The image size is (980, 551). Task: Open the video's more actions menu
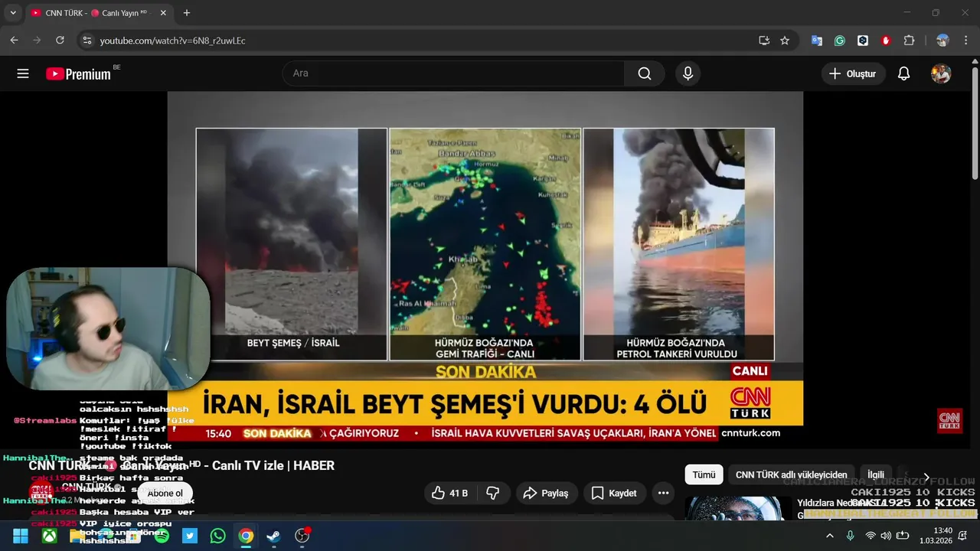pyautogui.click(x=663, y=493)
